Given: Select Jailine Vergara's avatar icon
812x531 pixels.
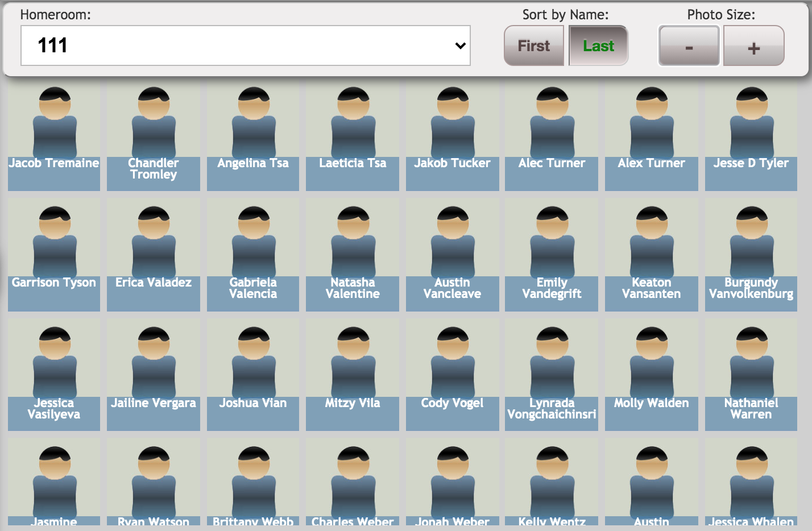Looking at the screenshot, I should pyautogui.click(x=154, y=362).
